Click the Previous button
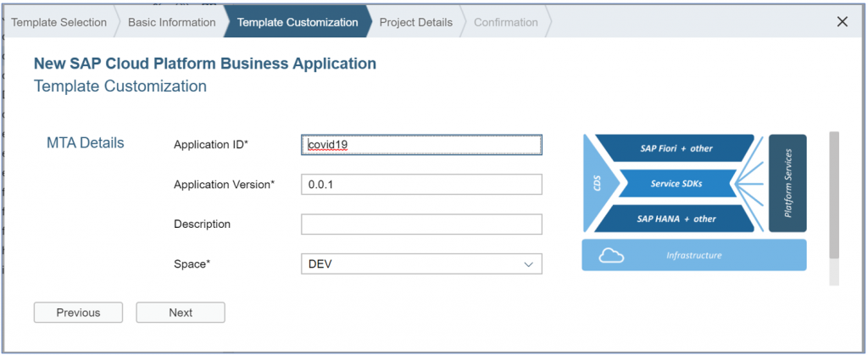Viewport: 868px width, 355px height. 78,313
